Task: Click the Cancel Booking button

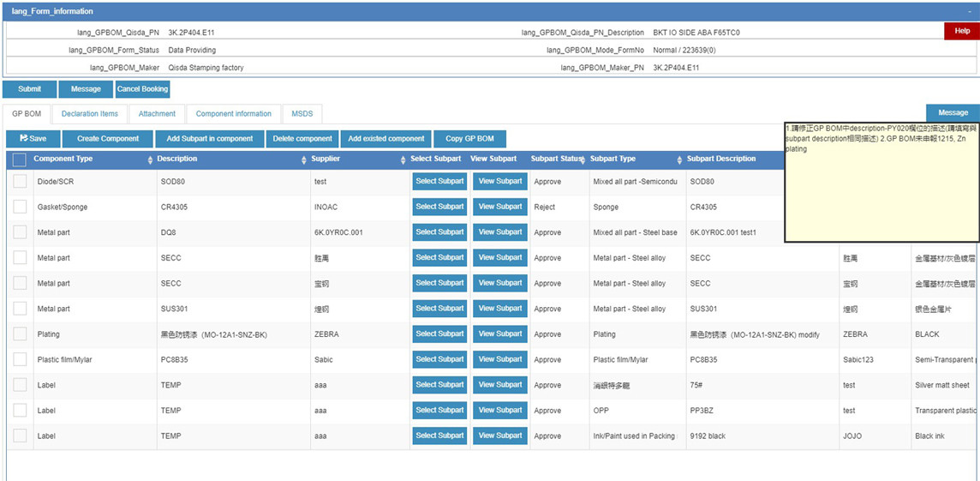Action: [x=143, y=89]
